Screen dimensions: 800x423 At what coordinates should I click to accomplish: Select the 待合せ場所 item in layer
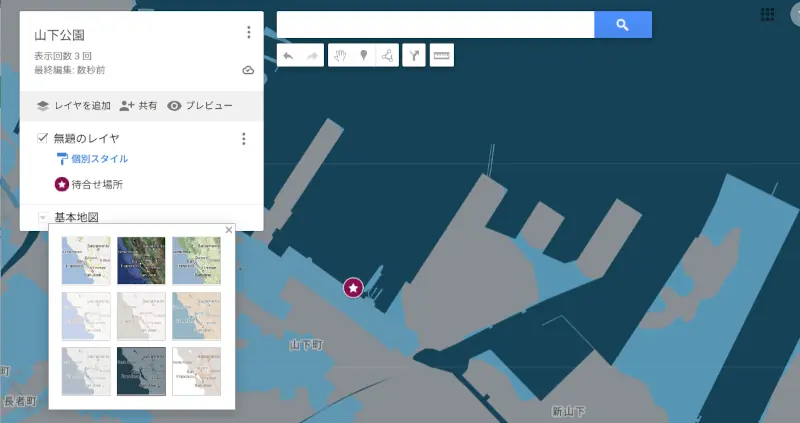(x=96, y=185)
